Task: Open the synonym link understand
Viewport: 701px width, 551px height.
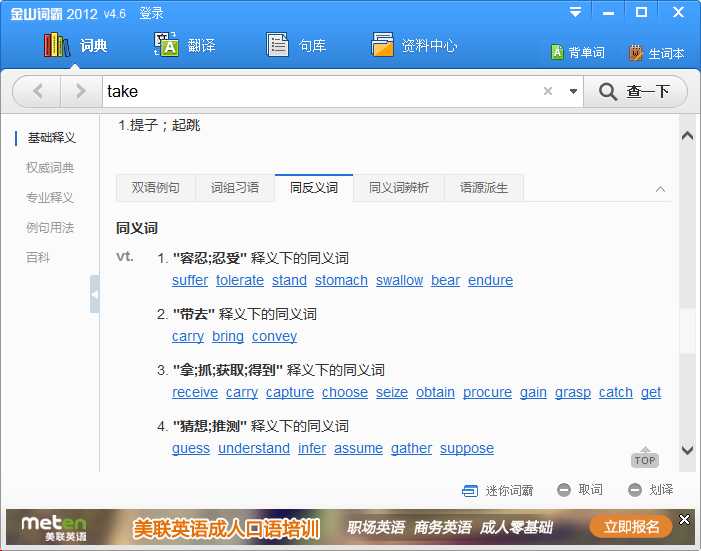Action: 254,448
